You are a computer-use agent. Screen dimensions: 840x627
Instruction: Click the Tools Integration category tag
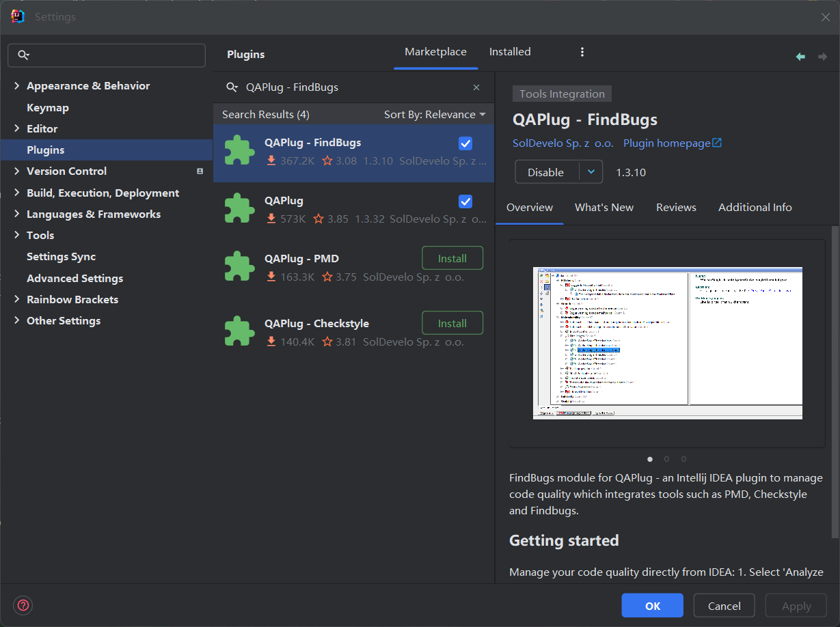pyautogui.click(x=562, y=94)
